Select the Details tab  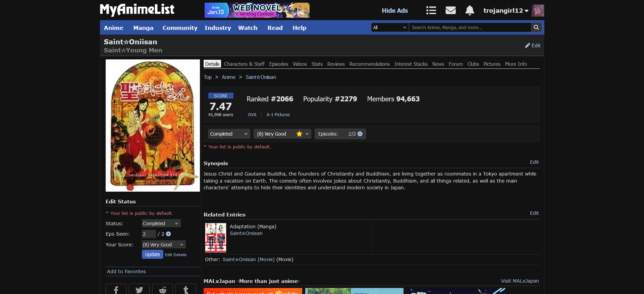tap(212, 64)
